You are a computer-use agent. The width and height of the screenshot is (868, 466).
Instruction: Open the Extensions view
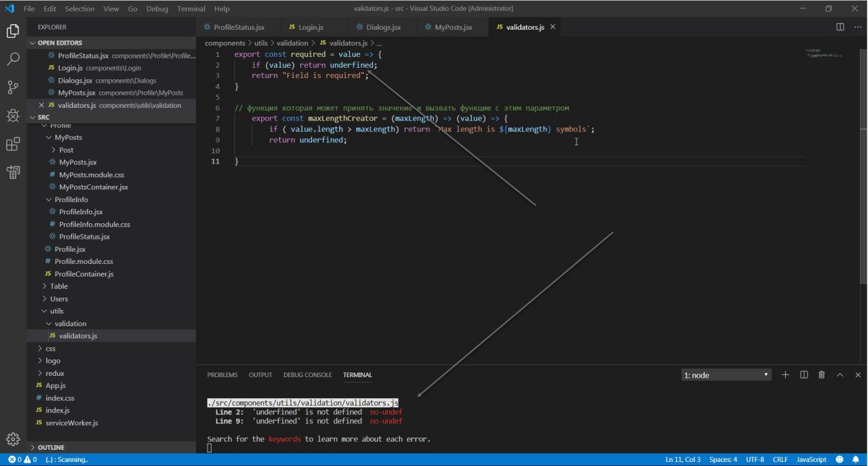tap(13, 144)
